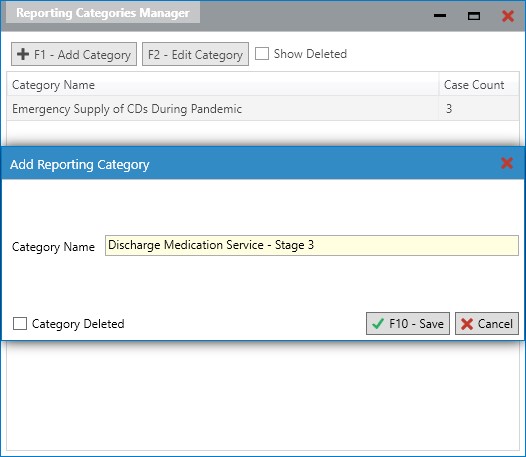
Task: Tick the Category Deleted checkbox
Action: pos(20,324)
